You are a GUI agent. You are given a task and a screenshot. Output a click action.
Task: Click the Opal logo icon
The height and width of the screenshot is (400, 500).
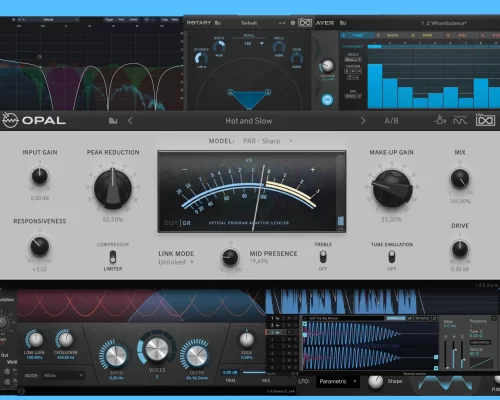10,120
